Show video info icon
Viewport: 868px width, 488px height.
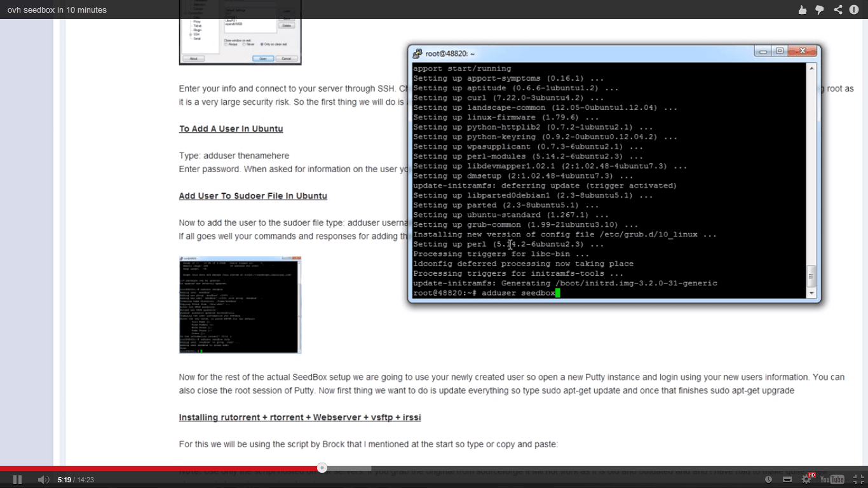click(854, 10)
